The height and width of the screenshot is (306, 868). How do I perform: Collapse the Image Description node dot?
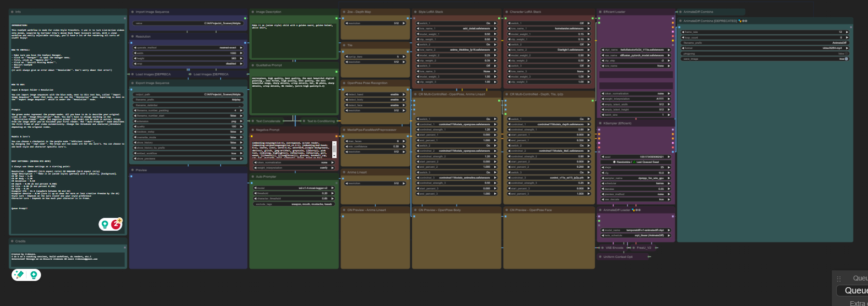253,12
